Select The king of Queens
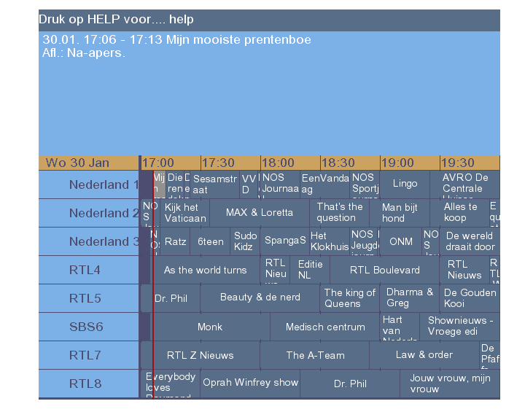 pyautogui.click(x=350, y=298)
